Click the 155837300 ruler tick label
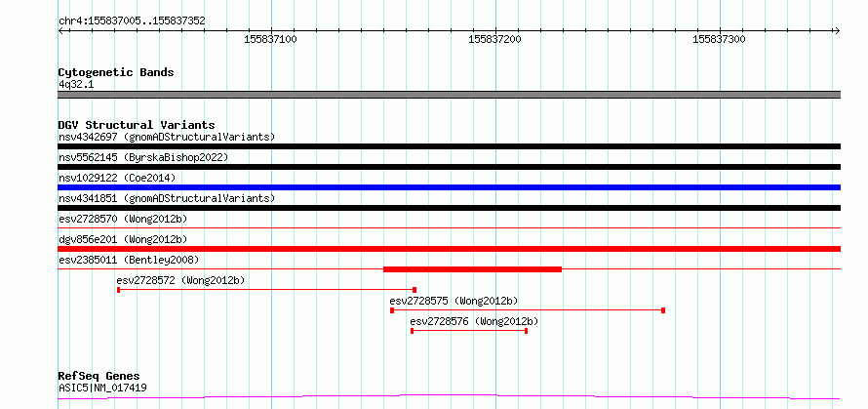Screen dimensions: 868x409 [719, 39]
